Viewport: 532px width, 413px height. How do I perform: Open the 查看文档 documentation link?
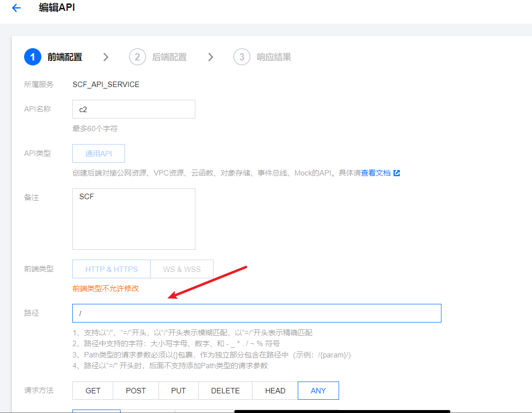pyautogui.click(x=376, y=173)
